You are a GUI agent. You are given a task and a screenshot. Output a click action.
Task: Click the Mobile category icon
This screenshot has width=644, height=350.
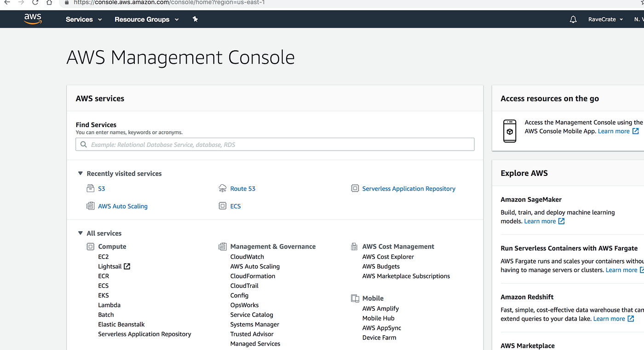click(x=355, y=298)
